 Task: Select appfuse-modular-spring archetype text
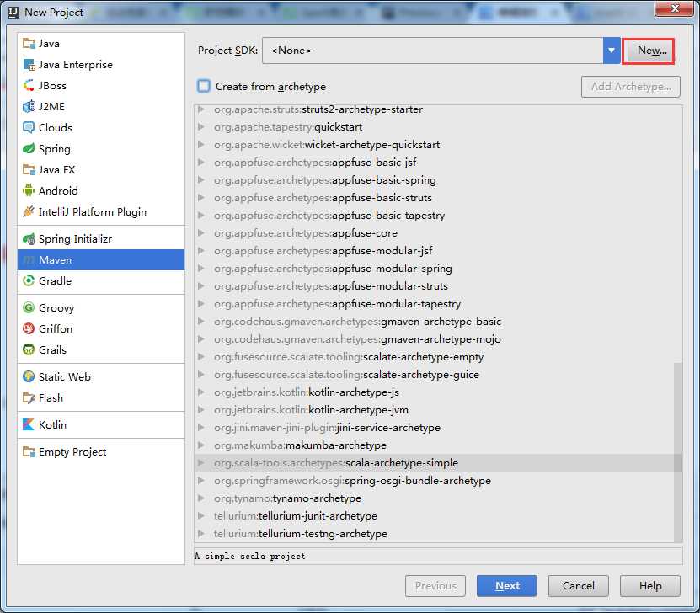(392, 269)
